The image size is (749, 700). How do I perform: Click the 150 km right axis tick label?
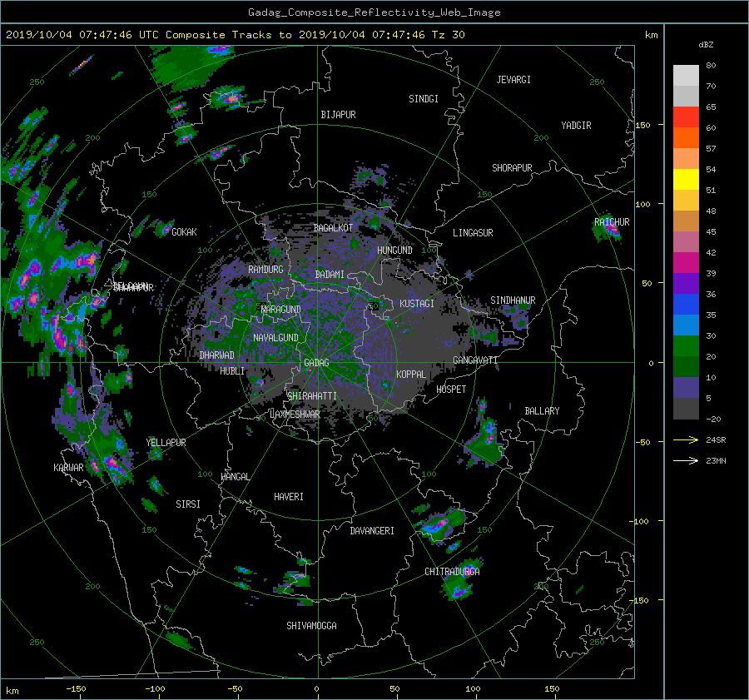coord(643,125)
